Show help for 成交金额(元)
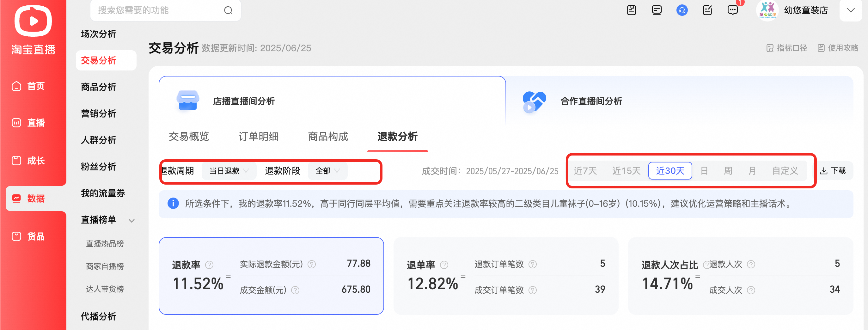The image size is (868, 330). (x=295, y=290)
